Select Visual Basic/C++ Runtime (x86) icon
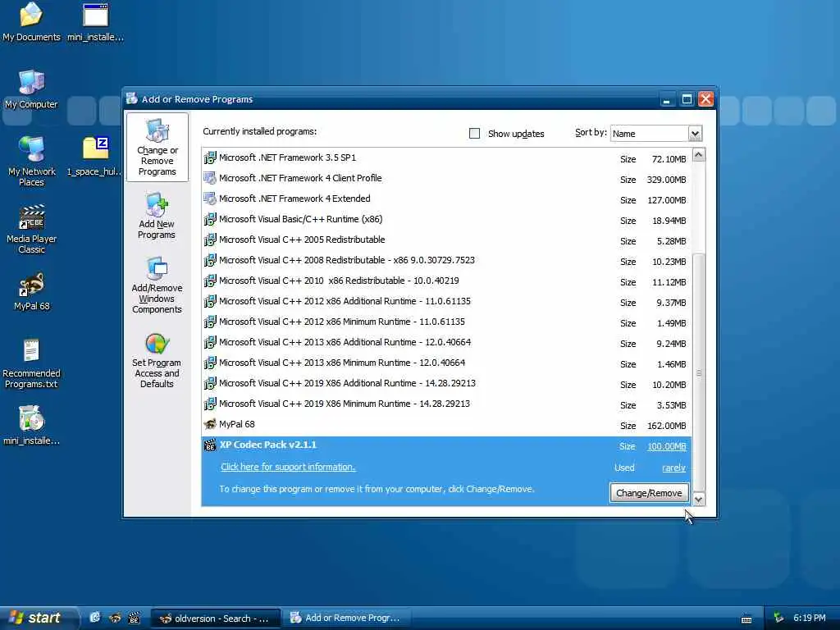The height and width of the screenshot is (630, 840). click(x=210, y=220)
